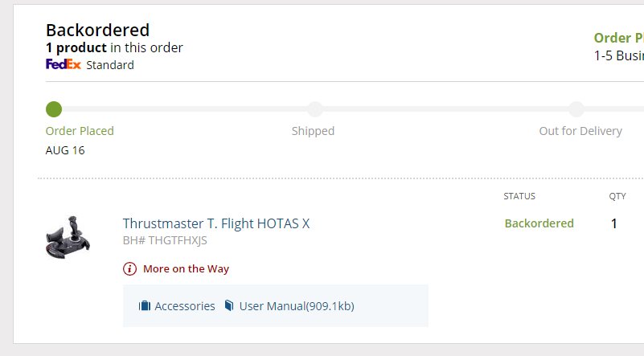This screenshot has height=356, width=644.
Task: Click the Order Placed step label
Action: pos(80,131)
